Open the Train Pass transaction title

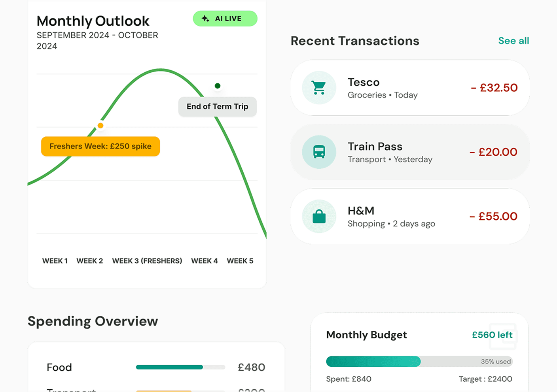click(375, 147)
